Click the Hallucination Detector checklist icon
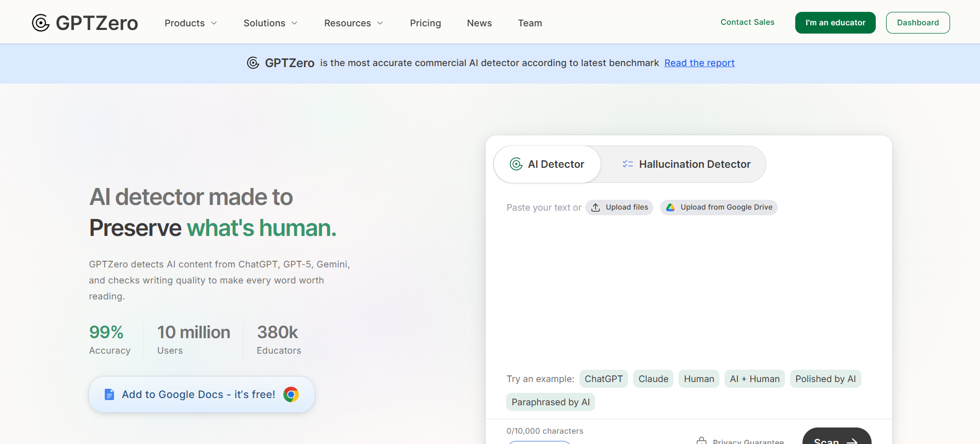This screenshot has width=980, height=444. [x=628, y=164]
